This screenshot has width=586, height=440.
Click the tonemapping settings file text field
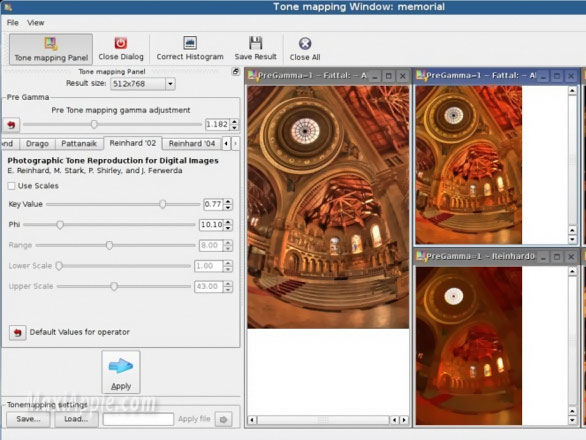[x=138, y=419]
